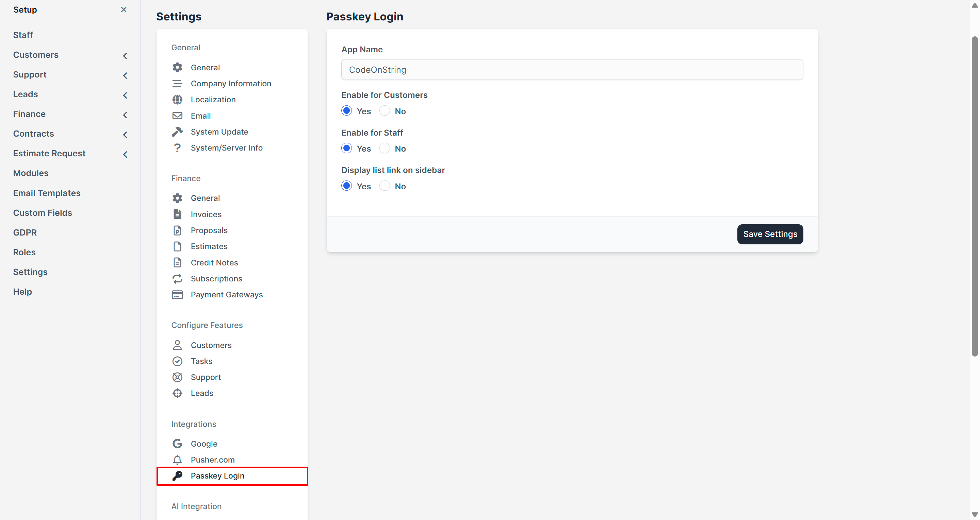Expand the Finance menu chevron in Setup

pyautogui.click(x=125, y=115)
